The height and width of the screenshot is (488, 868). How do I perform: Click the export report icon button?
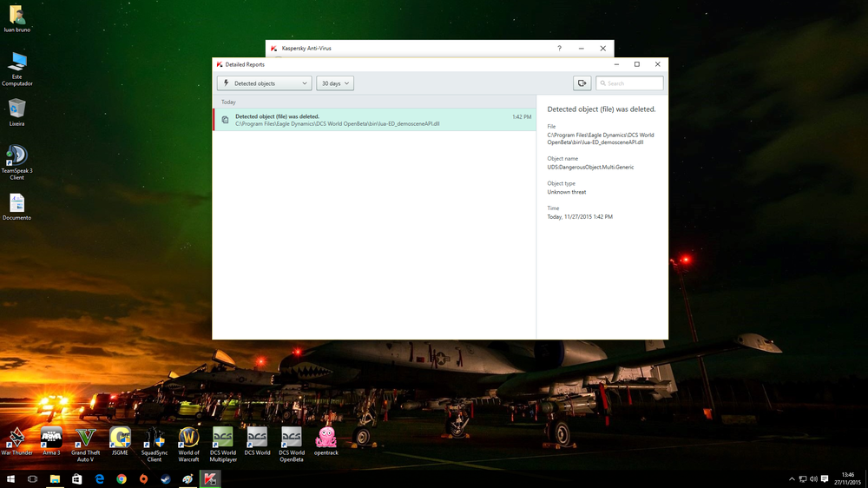(x=582, y=83)
